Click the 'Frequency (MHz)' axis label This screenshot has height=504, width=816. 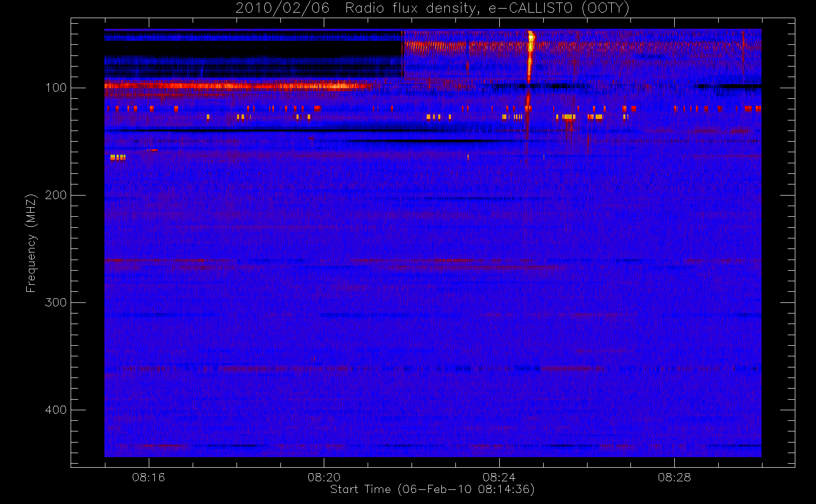(x=31, y=243)
